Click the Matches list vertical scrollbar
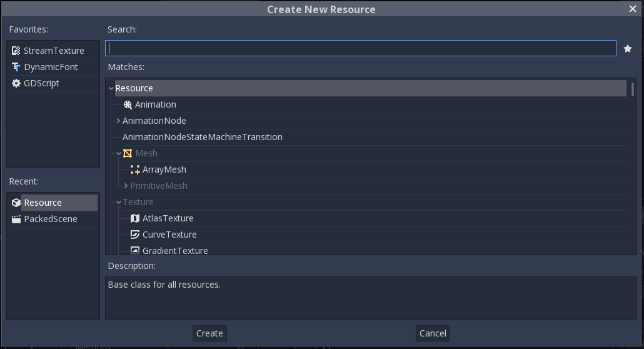 pyautogui.click(x=633, y=89)
